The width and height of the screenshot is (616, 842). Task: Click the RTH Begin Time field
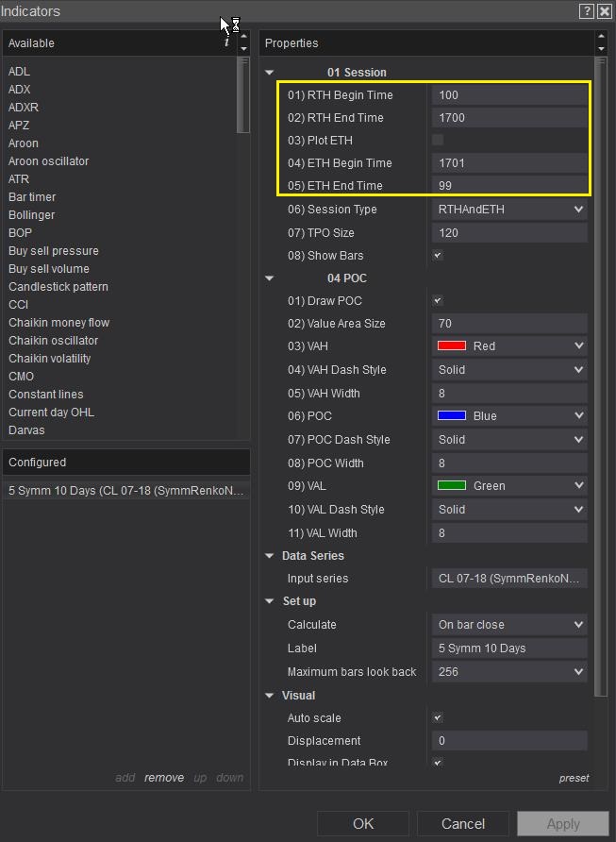[x=509, y=95]
